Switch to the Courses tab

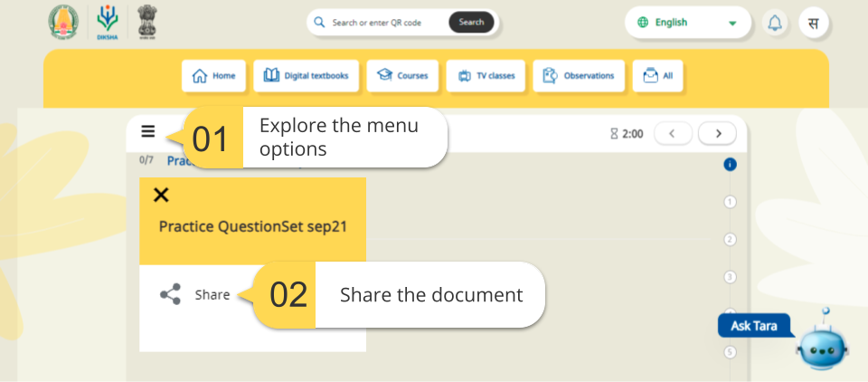[403, 76]
